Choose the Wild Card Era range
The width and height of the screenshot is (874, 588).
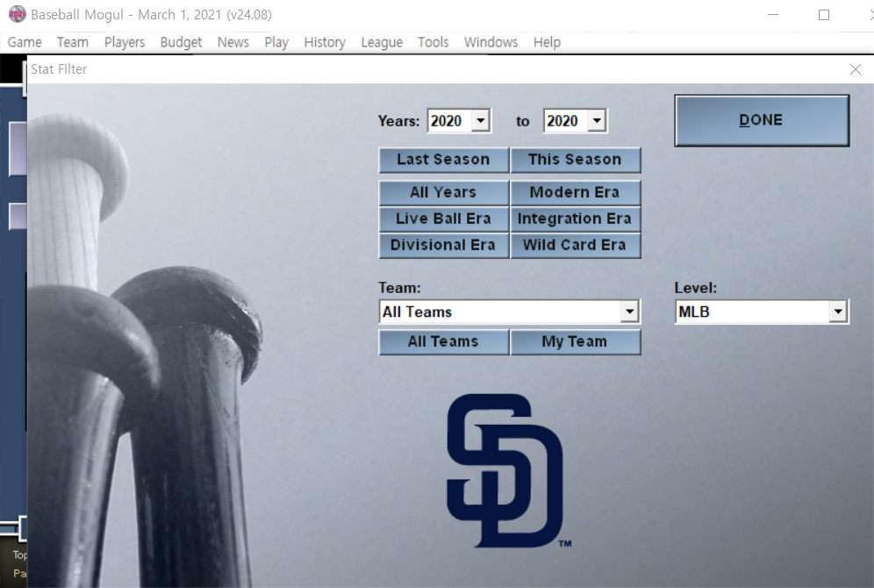[x=576, y=245]
